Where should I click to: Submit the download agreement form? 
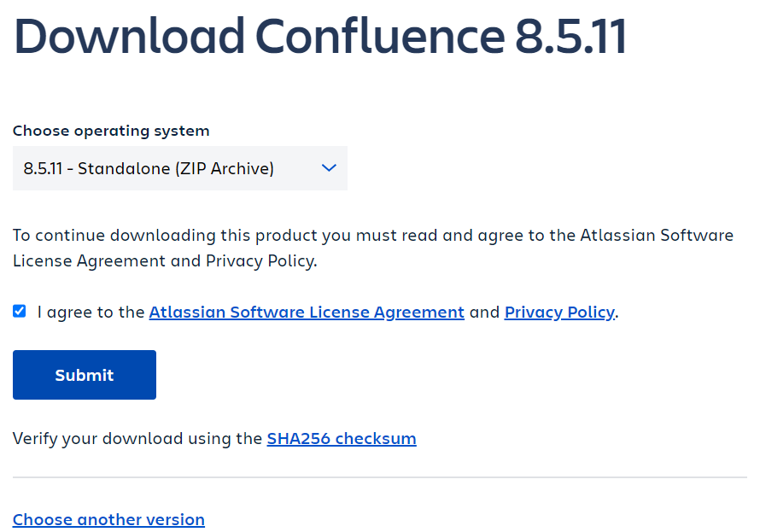[x=85, y=375]
